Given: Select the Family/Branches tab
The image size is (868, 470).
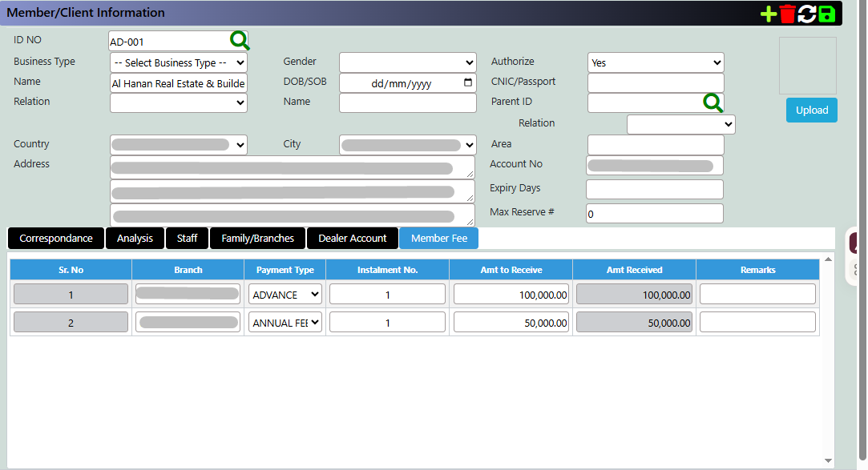Looking at the screenshot, I should tap(257, 239).
